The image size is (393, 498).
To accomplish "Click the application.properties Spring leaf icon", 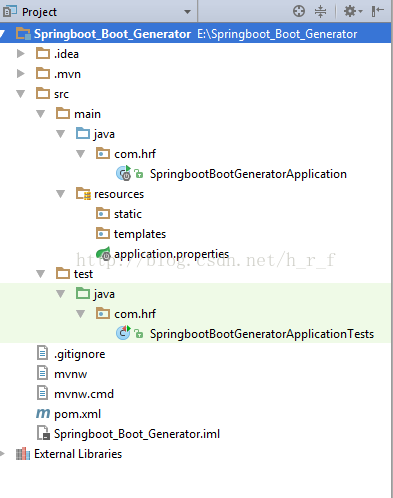I will point(103,254).
